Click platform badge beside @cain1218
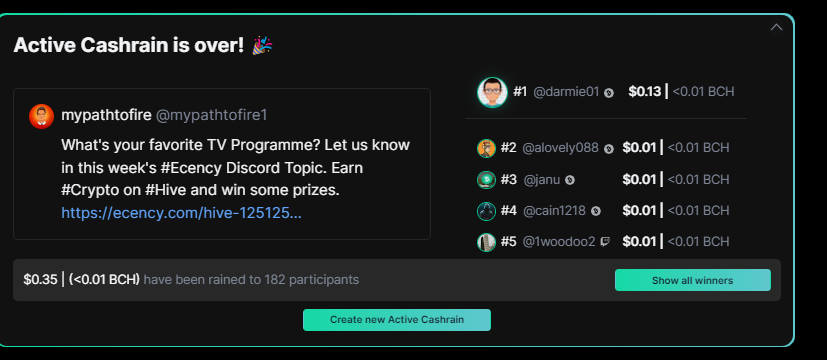 [x=595, y=211]
